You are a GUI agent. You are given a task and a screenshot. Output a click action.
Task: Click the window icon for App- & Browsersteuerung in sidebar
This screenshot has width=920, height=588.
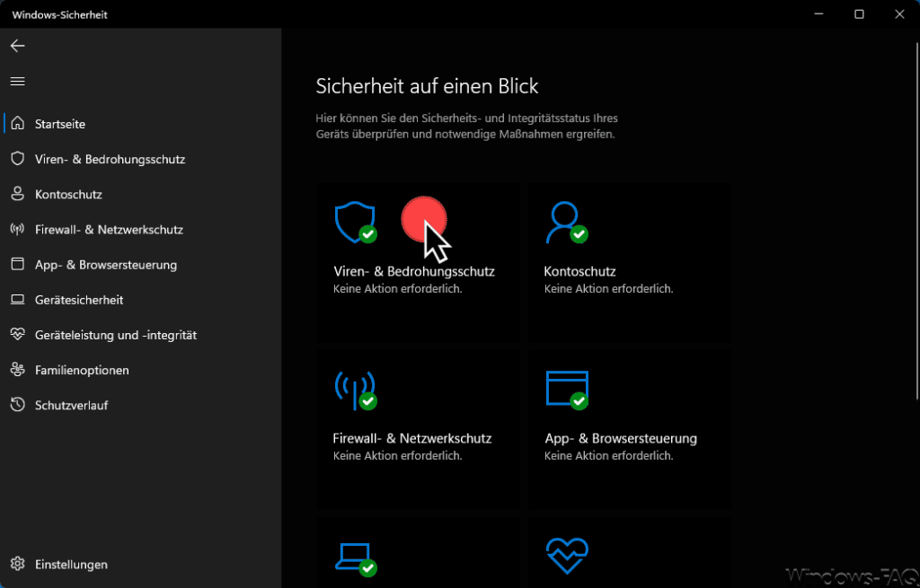point(18,264)
